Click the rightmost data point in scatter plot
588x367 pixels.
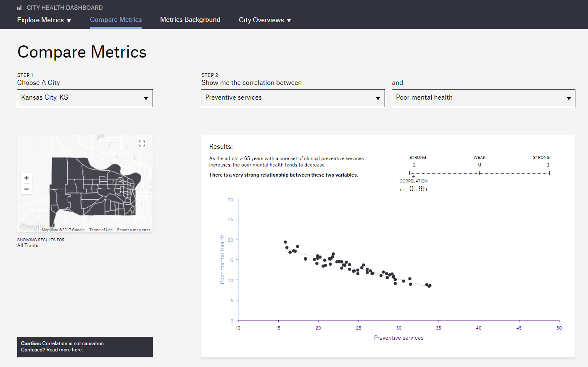430,285
